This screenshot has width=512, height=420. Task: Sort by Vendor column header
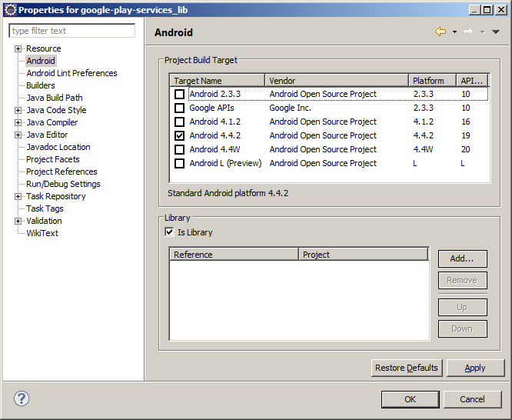pos(337,81)
